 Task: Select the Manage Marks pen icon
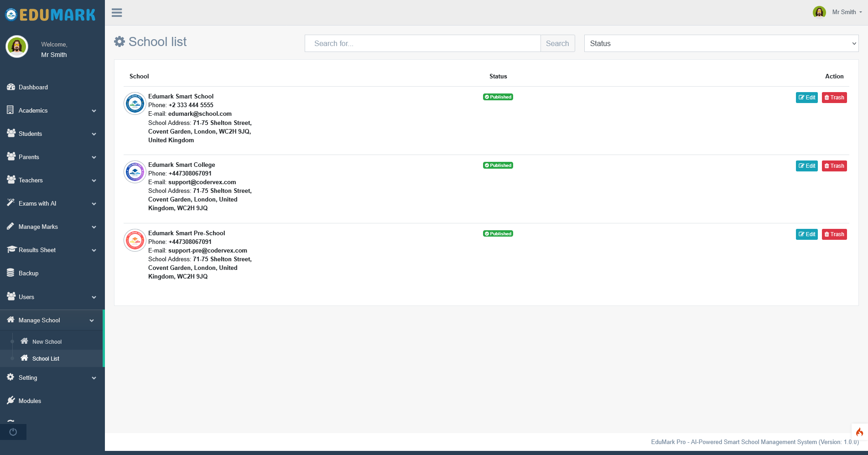tap(11, 227)
